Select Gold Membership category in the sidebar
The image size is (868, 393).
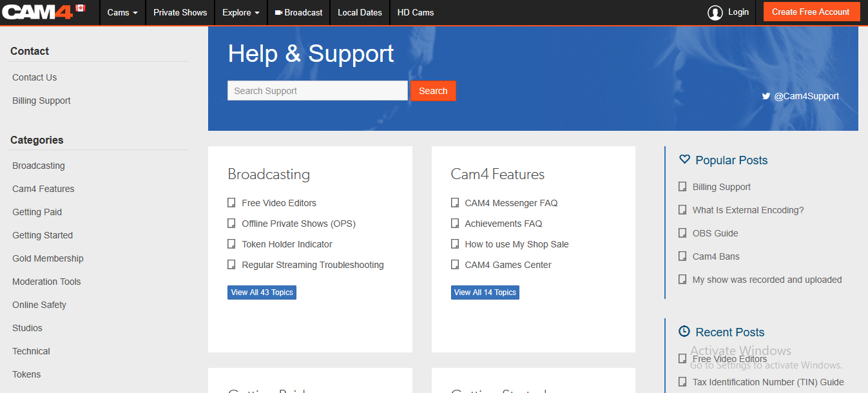(48, 258)
